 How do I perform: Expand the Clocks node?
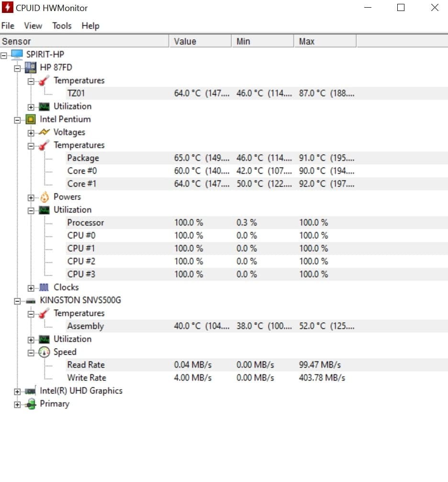coord(31,288)
